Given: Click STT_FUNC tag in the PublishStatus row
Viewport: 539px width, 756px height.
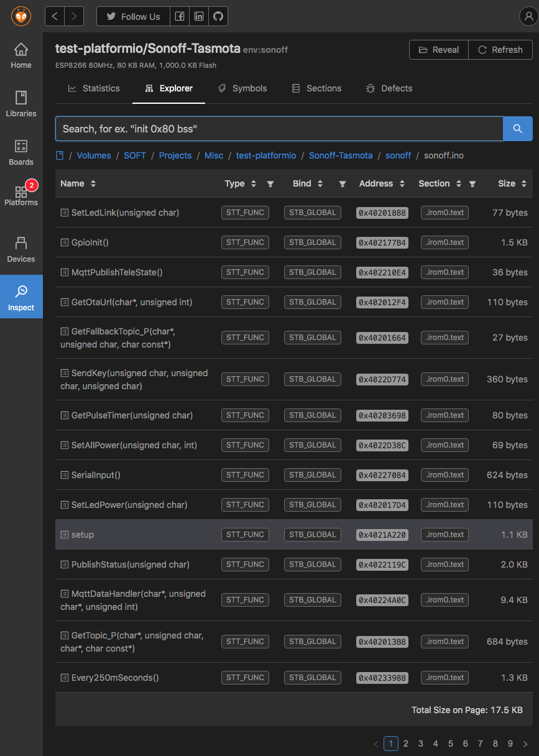Looking at the screenshot, I should [x=245, y=565].
